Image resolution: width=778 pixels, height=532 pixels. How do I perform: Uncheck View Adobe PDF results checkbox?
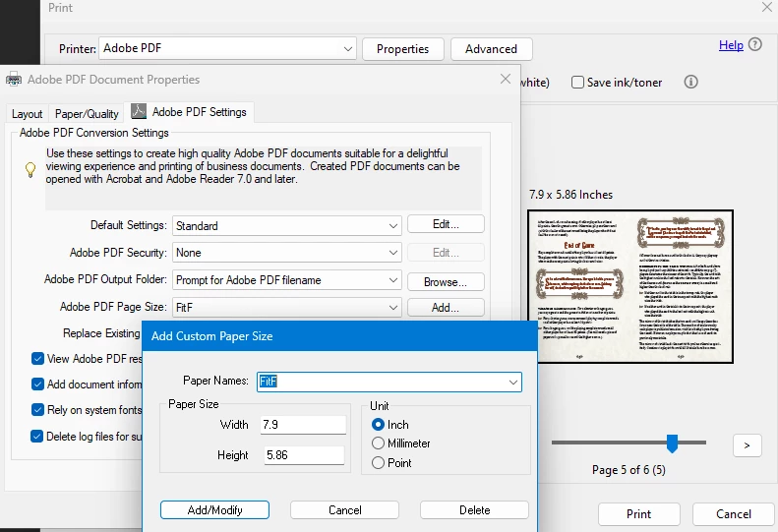tap(37, 358)
